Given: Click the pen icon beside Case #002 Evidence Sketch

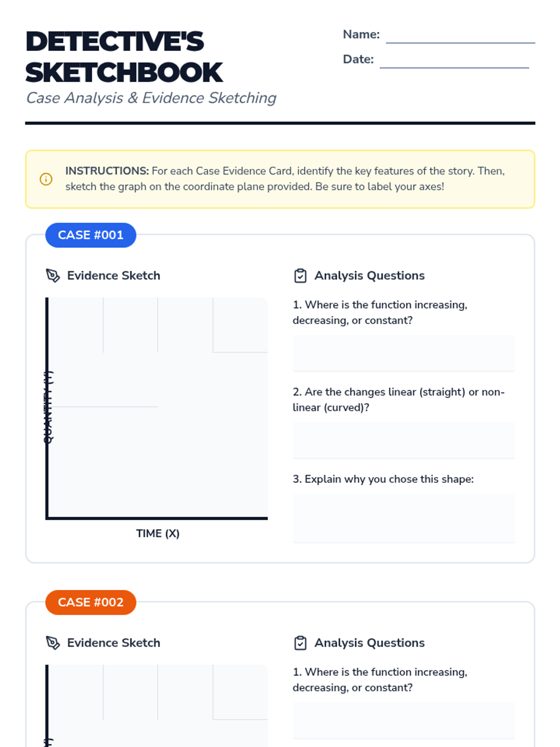Looking at the screenshot, I should (x=53, y=643).
